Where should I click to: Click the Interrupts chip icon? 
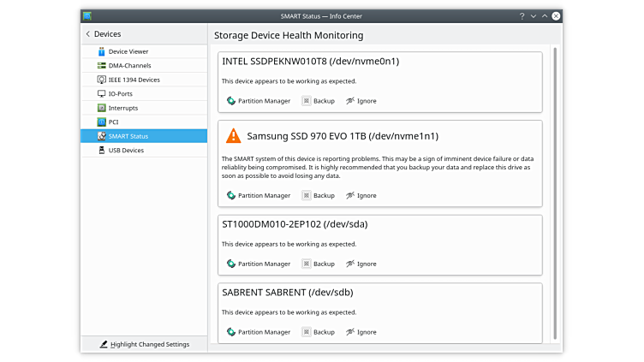(102, 108)
